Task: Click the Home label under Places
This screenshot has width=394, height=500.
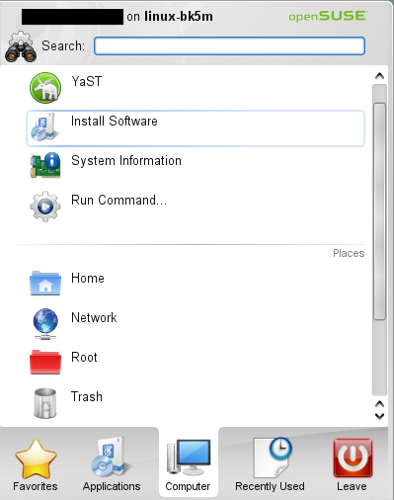Action: tap(88, 278)
